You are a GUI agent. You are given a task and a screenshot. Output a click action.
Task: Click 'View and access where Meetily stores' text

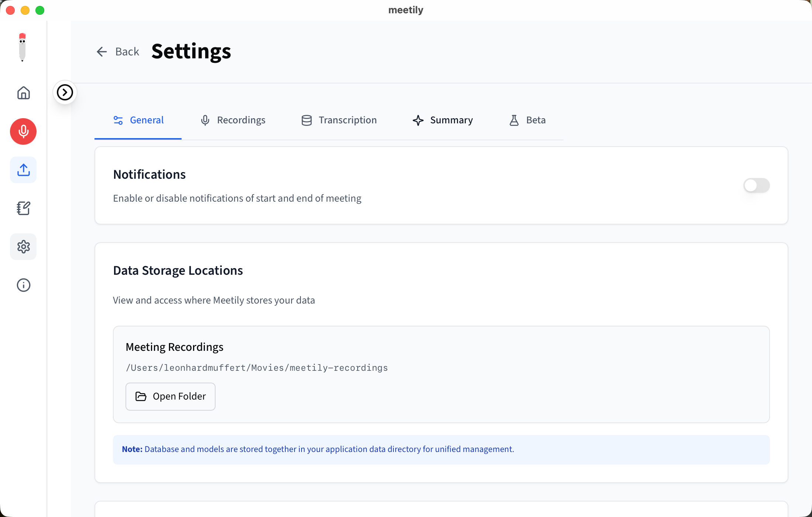[214, 300]
